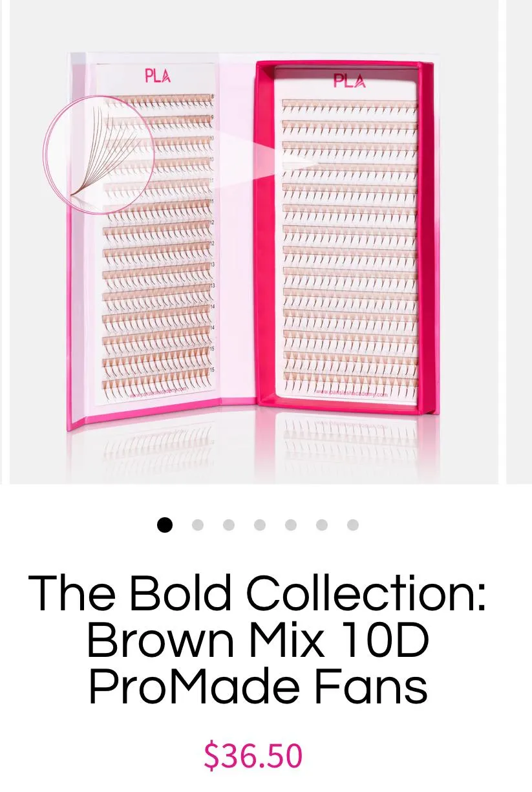Select the first black carousel dot

point(165,525)
